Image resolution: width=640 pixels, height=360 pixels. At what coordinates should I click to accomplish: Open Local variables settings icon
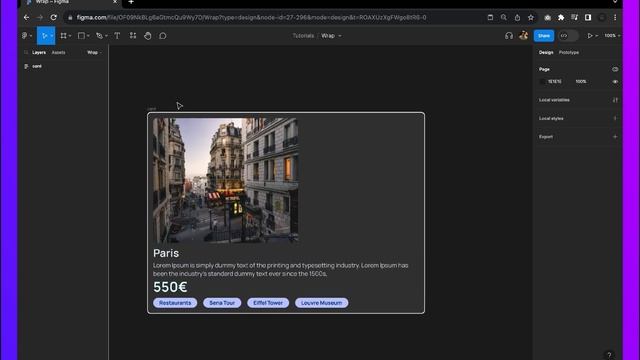615,100
